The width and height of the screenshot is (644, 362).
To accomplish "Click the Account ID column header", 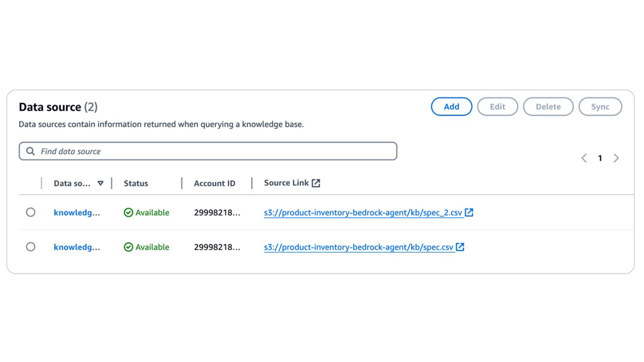I will tap(214, 184).
